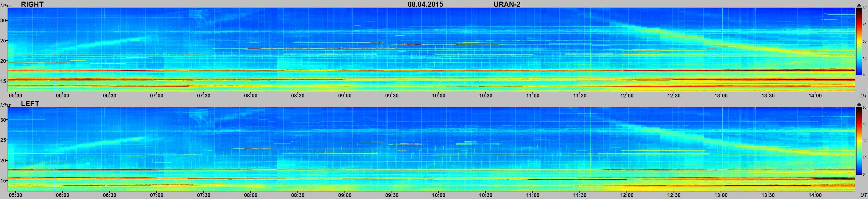Click the 60 value on LEFT color bar
The width and height of the screenshot is (868, 199).
click(864, 108)
